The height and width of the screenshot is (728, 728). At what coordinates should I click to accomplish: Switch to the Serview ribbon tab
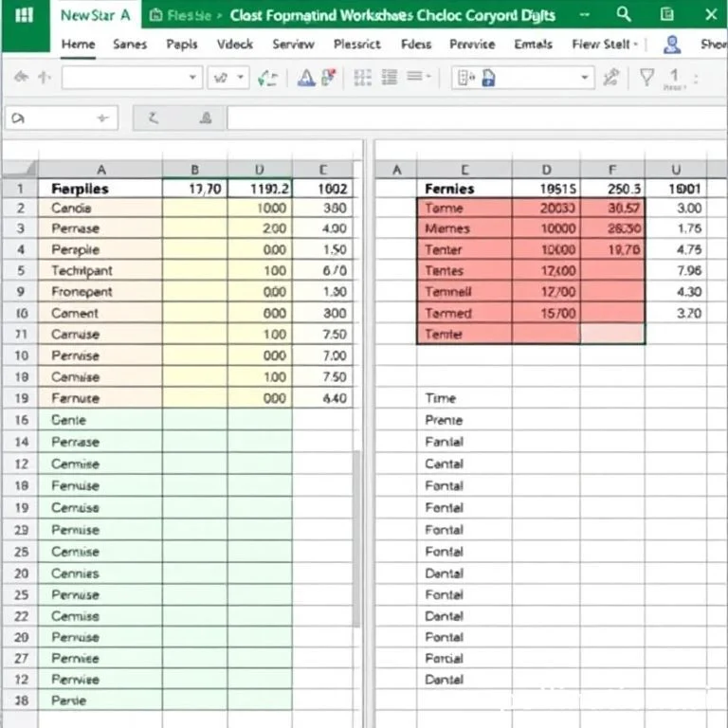[x=293, y=45]
